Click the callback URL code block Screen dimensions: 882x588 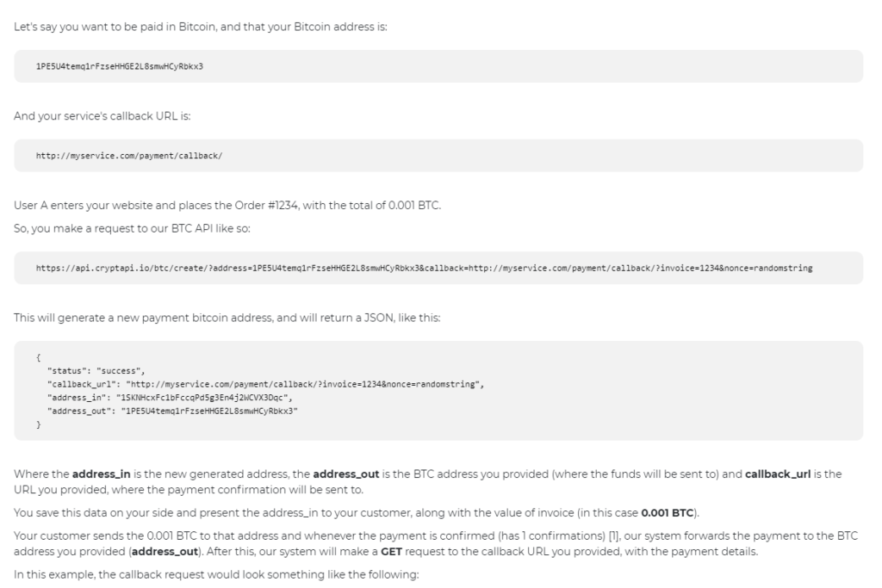[438, 156]
